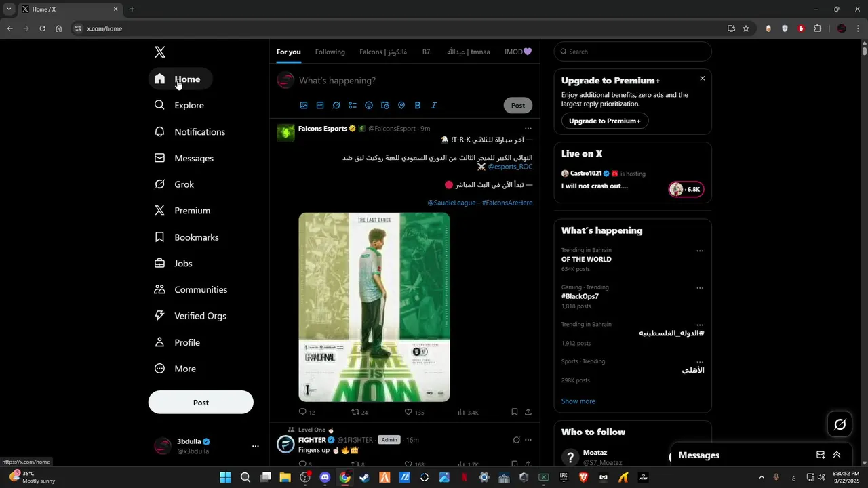Open Verified Orgs page

[191, 316]
